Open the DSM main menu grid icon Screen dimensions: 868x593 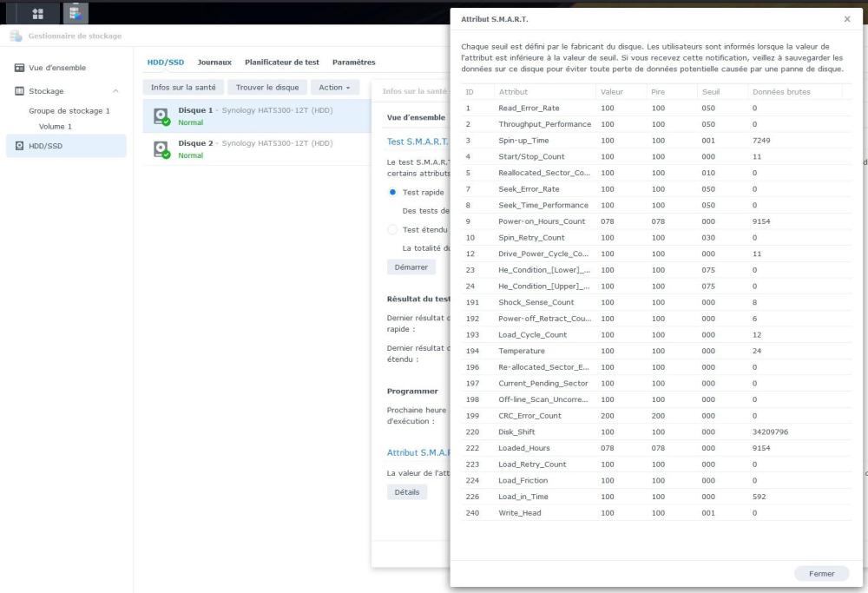(39, 14)
